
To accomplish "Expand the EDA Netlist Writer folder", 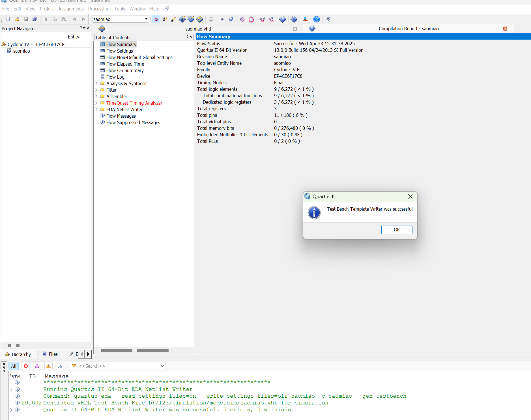I will point(96,109).
